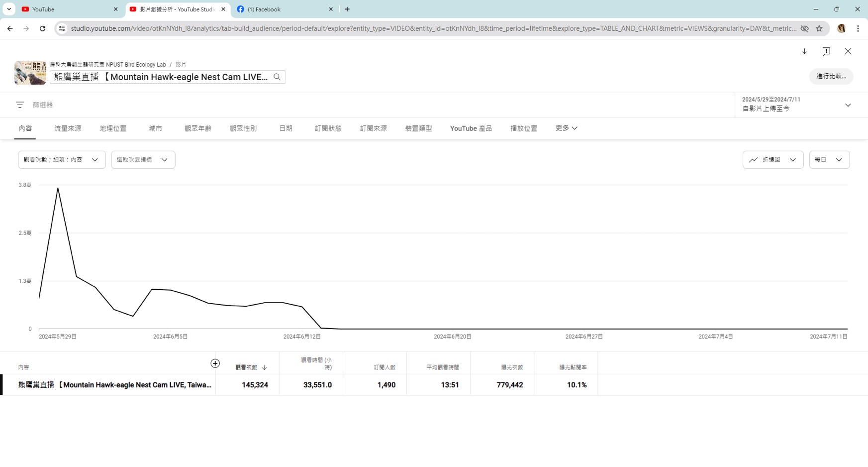Image resolution: width=868 pixels, height=467 pixels.
Task: Click the view site information icon
Action: click(62, 28)
